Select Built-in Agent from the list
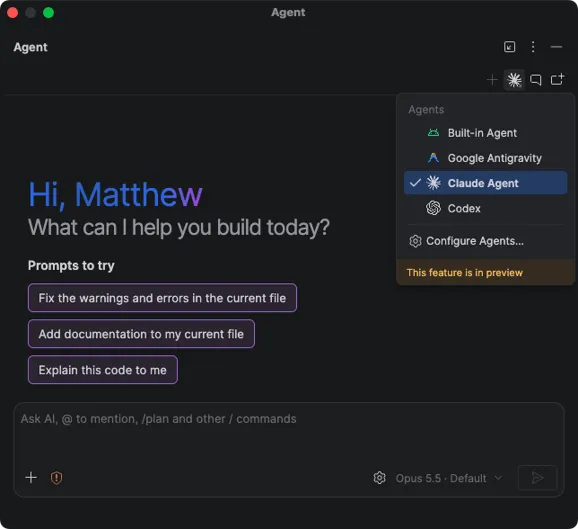The width and height of the screenshot is (578, 529). click(485, 133)
